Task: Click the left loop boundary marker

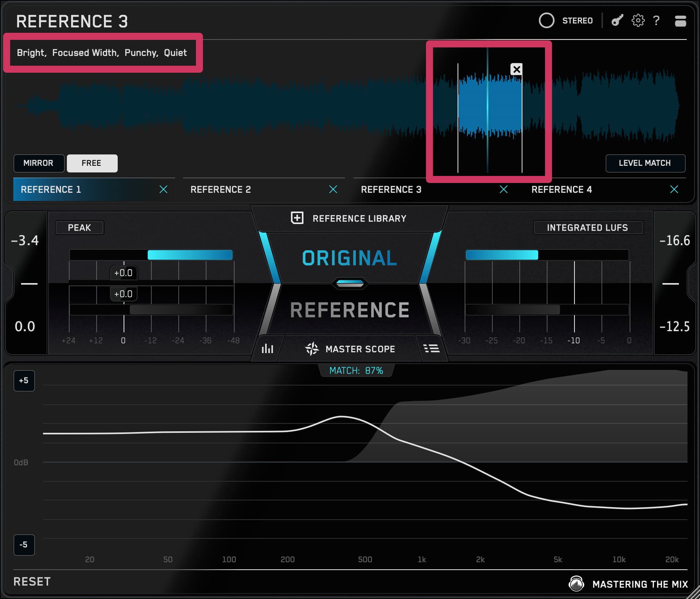Action: click(x=458, y=117)
